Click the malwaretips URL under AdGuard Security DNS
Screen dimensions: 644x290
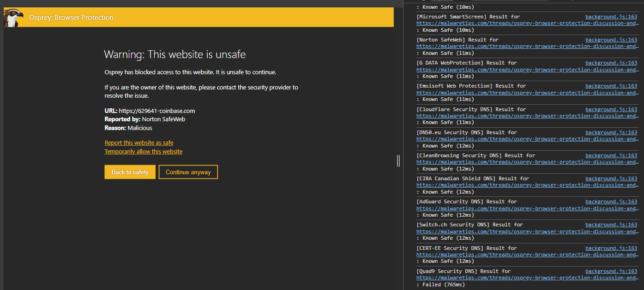[526, 208]
